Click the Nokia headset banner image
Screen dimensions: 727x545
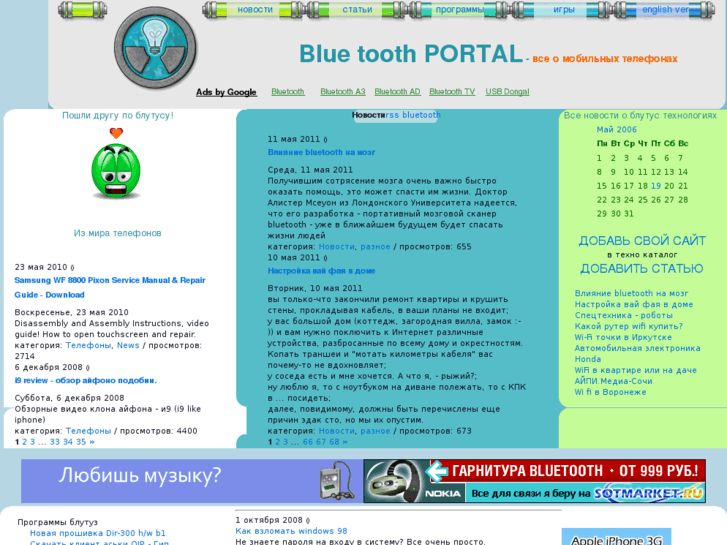pos(535,481)
